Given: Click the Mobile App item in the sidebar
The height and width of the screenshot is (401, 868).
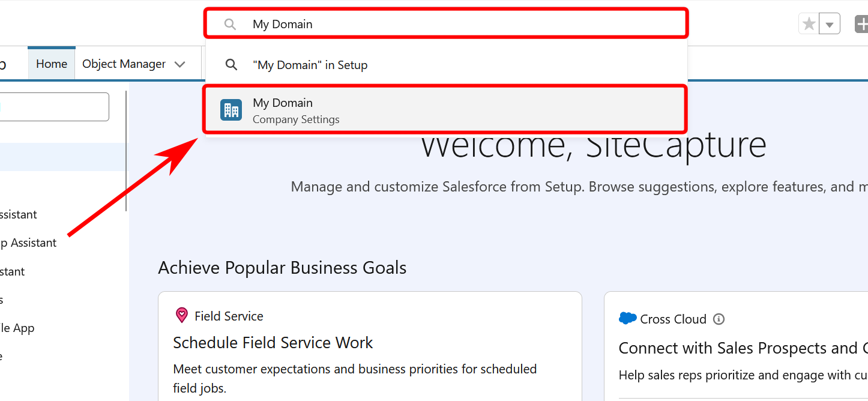Looking at the screenshot, I should coord(17,328).
